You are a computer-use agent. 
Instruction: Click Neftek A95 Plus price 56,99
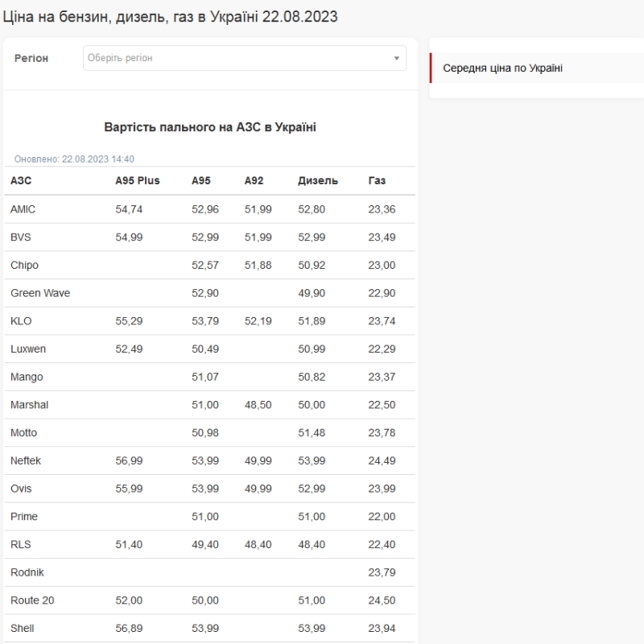click(129, 460)
